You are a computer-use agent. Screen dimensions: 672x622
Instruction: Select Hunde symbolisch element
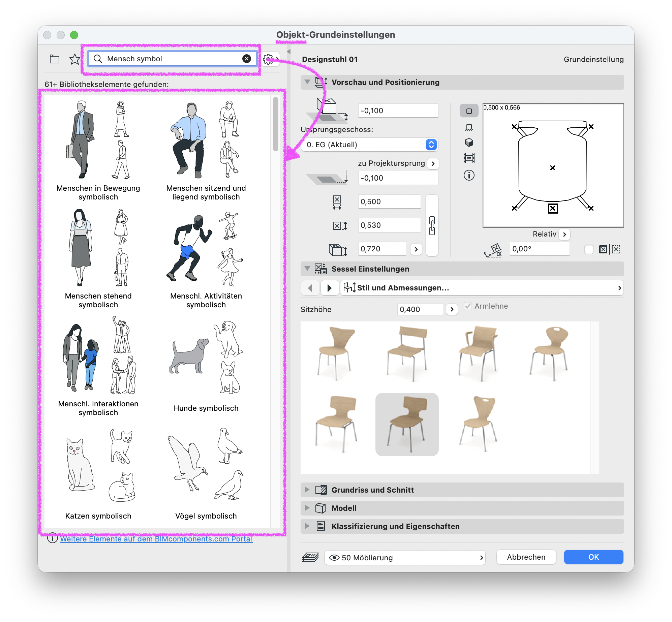206,366
